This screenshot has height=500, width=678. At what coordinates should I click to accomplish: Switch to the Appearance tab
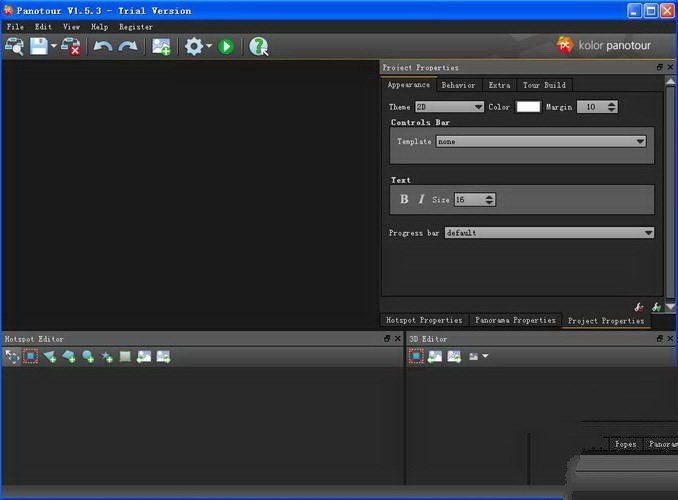pos(409,85)
